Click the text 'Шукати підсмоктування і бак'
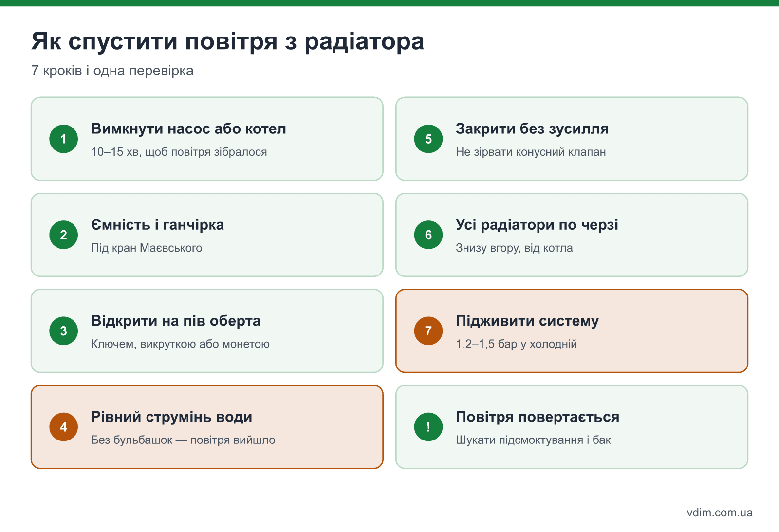This screenshot has height=532, width=779. click(x=533, y=440)
